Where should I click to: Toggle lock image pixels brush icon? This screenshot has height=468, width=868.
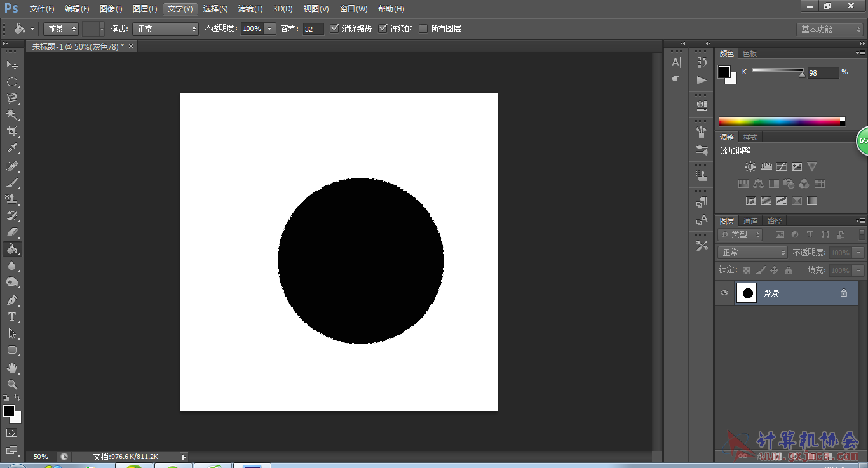760,271
